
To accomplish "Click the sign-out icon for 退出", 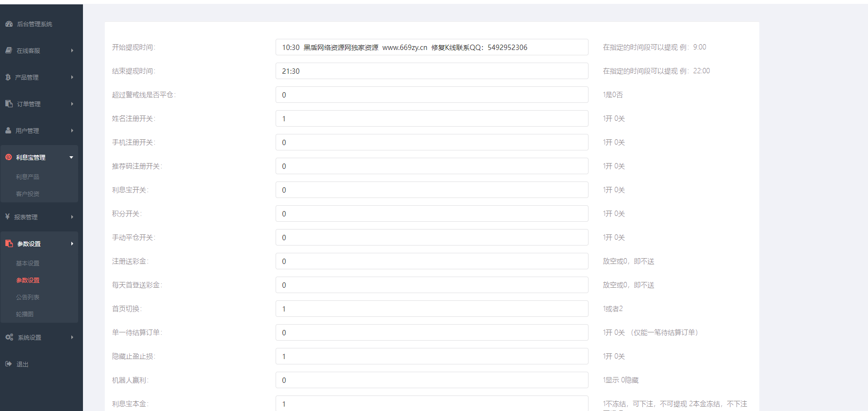I will coord(8,364).
